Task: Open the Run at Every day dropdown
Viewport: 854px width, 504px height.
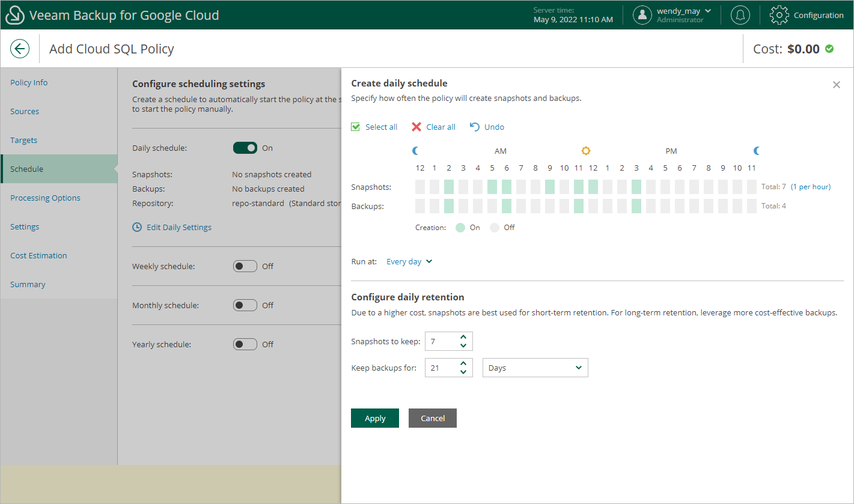Action: point(409,261)
